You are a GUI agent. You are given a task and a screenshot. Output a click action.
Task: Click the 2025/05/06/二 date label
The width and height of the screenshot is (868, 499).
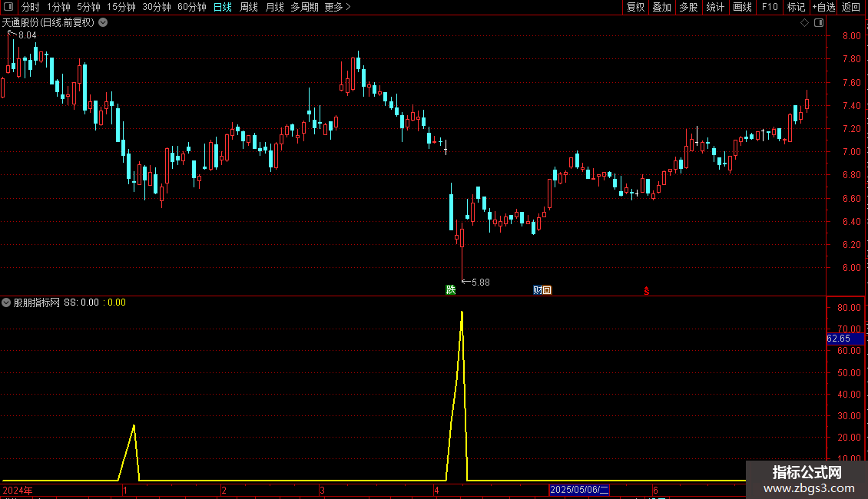coord(580,490)
